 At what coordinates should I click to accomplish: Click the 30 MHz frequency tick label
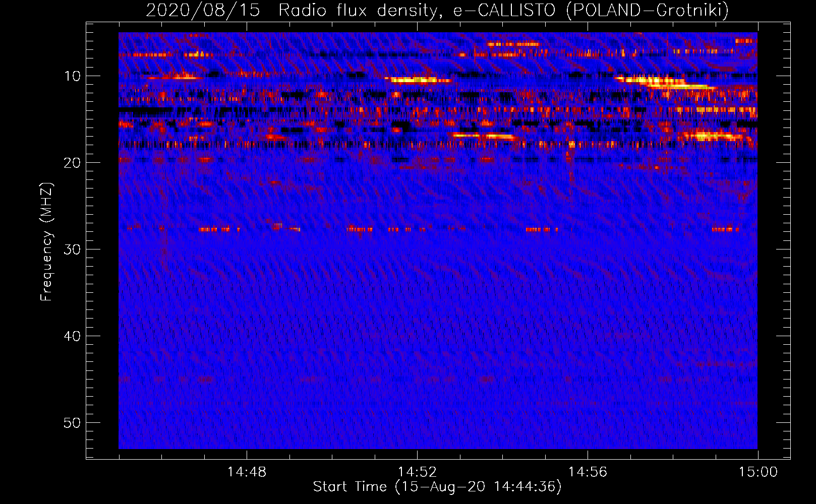[x=72, y=249]
